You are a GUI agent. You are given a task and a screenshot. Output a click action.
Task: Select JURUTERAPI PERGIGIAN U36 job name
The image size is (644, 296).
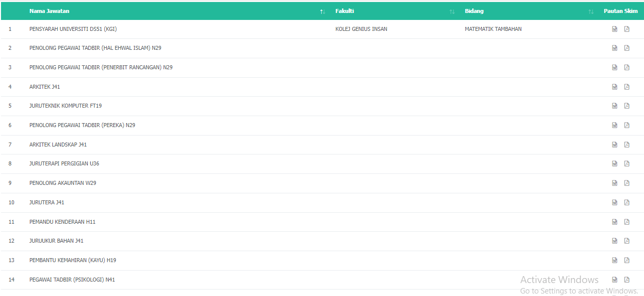click(x=64, y=163)
